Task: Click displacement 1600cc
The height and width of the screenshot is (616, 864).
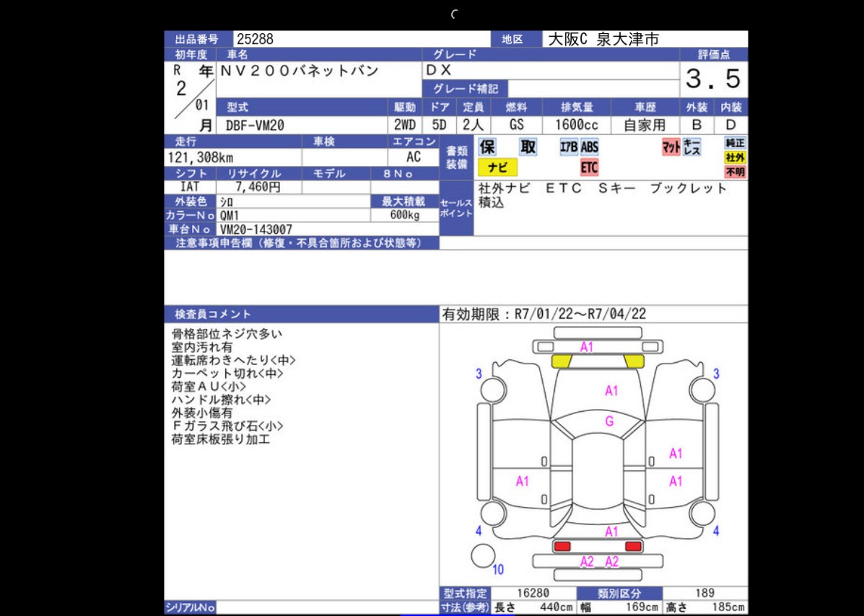Action: point(577,126)
